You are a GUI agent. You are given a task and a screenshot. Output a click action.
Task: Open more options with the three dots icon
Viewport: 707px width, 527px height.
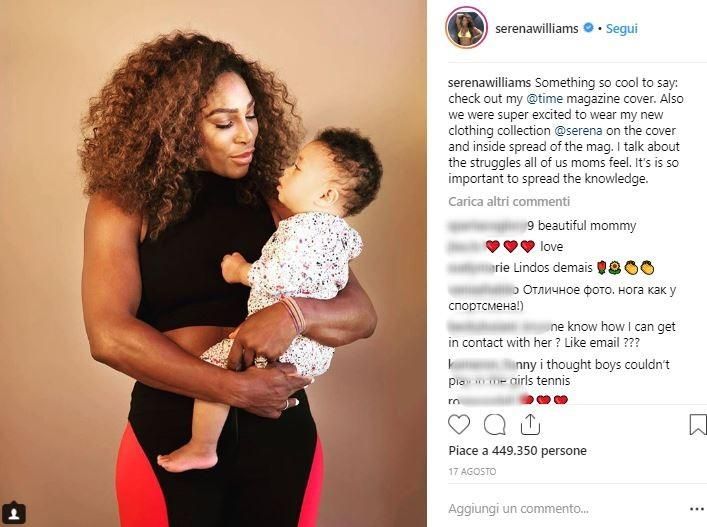(697, 509)
